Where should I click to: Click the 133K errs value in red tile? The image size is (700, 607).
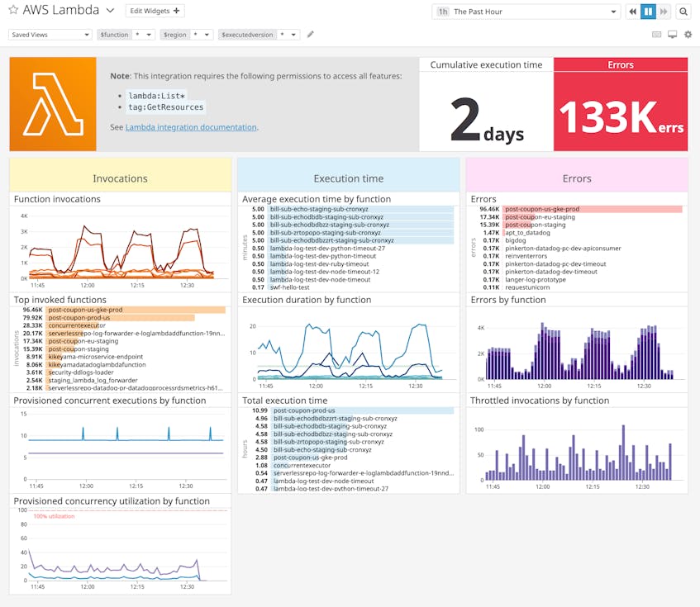pos(621,117)
